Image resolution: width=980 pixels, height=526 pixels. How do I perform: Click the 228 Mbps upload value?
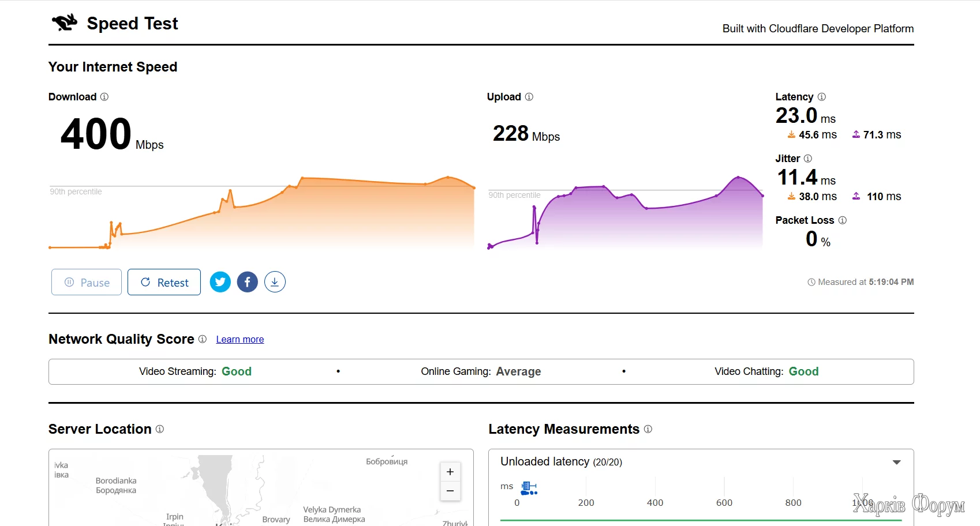point(526,134)
